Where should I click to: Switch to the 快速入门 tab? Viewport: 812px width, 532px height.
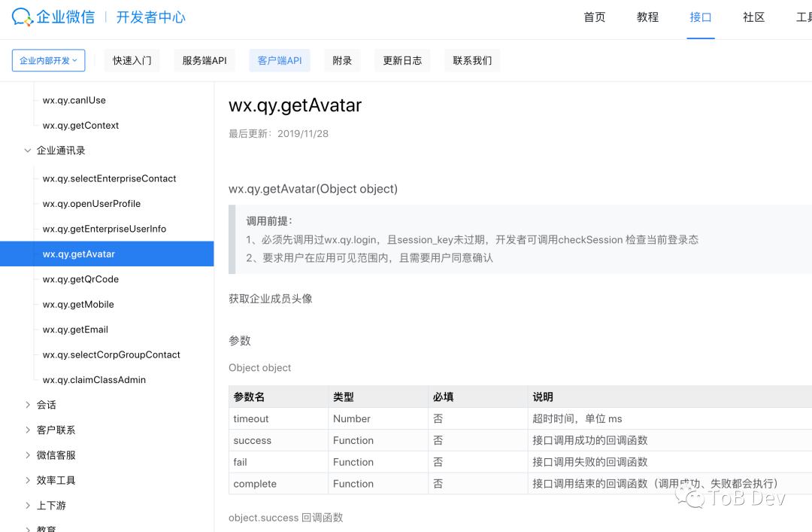[x=132, y=60]
